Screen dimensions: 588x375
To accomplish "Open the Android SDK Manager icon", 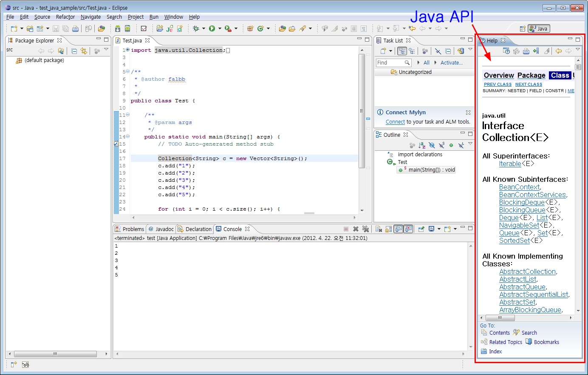I will (x=118, y=28).
